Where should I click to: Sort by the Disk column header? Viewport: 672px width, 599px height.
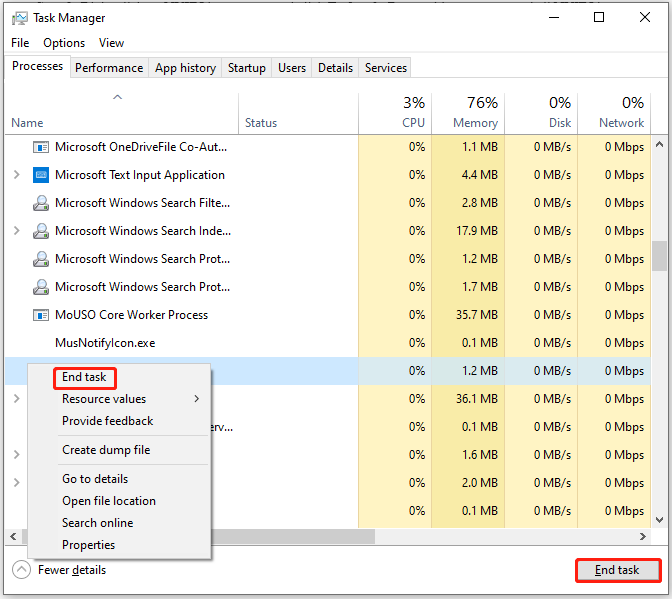[541, 112]
